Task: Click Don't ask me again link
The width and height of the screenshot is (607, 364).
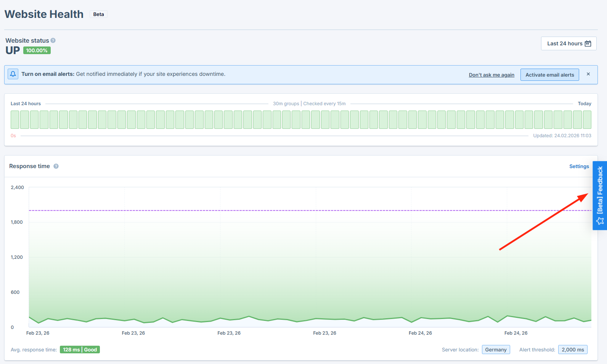Action: point(491,75)
